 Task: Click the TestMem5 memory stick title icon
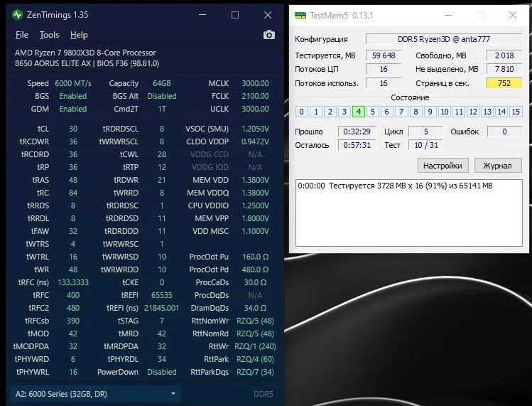point(300,16)
